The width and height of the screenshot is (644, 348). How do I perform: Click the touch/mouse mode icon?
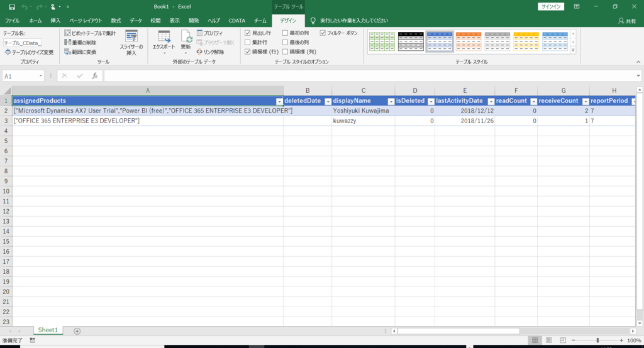tap(53, 7)
